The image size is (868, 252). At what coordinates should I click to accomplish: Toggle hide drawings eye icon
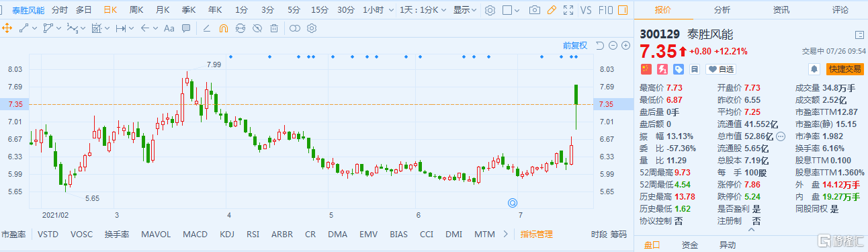[x=257, y=28]
